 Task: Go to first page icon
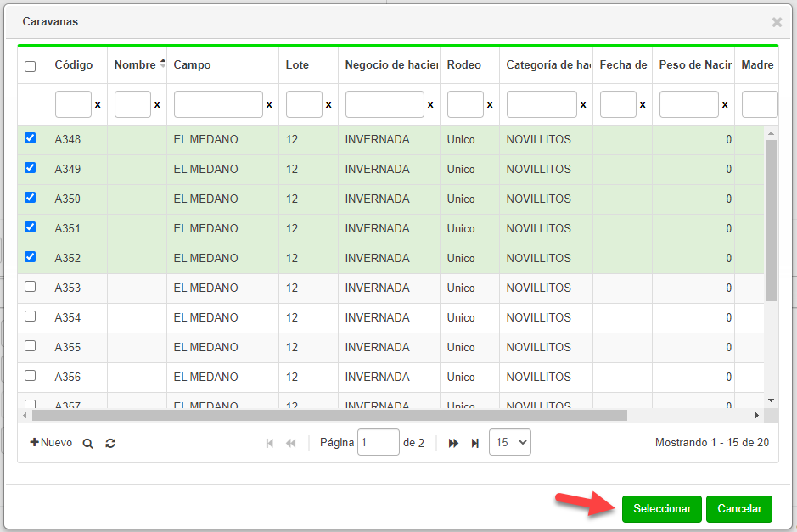(x=270, y=444)
